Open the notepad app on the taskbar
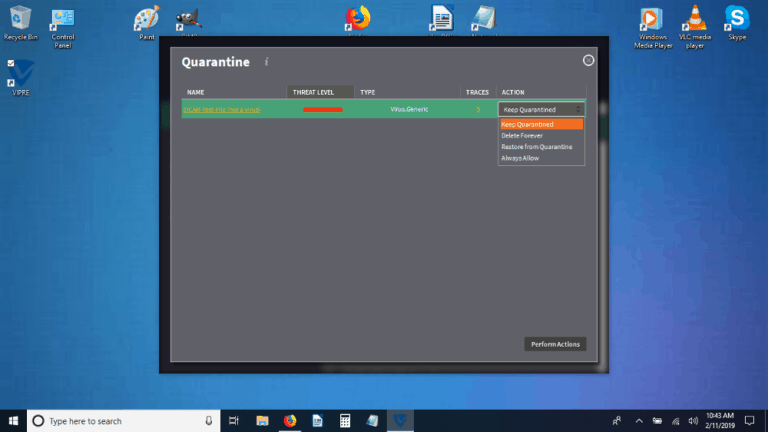The width and height of the screenshot is (768, 432). point(372,421)
